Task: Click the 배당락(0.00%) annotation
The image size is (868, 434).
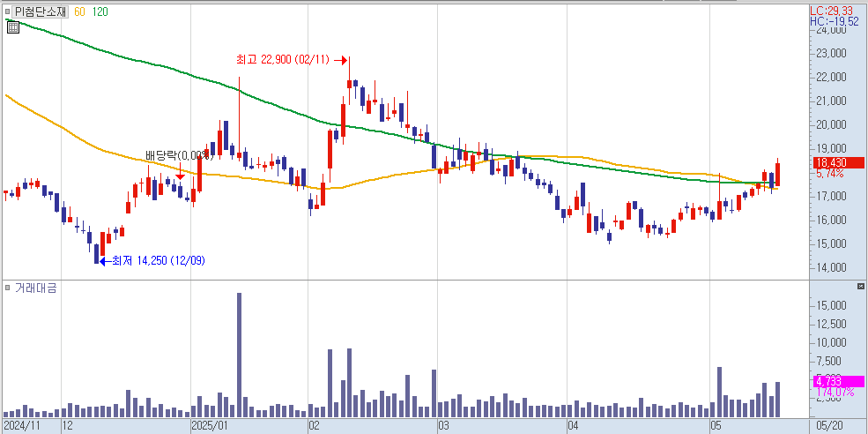Action: pos(178,154)
